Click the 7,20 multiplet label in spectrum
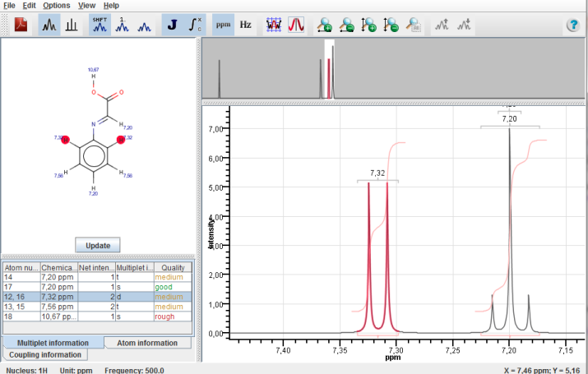 pos(509,119)
